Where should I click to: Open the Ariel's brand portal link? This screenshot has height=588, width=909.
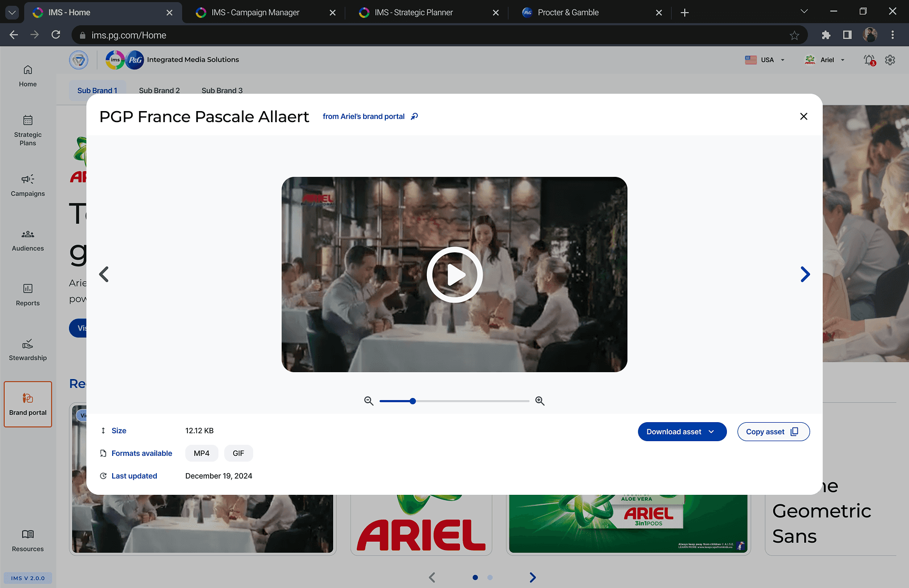coord(370,116)
